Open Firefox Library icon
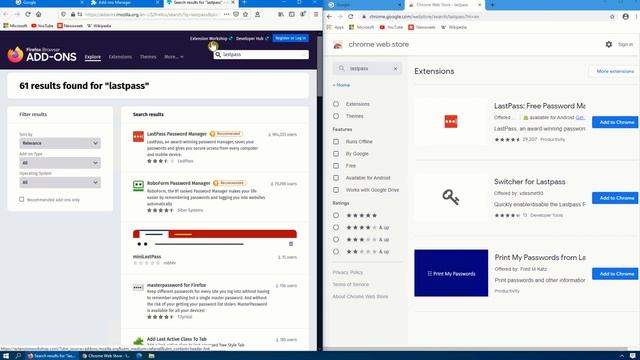This screenshot has height=360, width=640. click(x=281, y=14)
